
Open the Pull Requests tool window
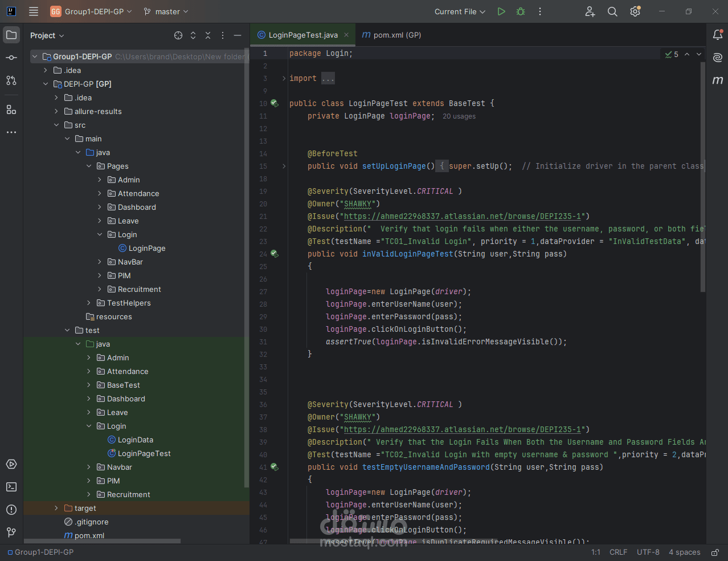pos(11,80)
